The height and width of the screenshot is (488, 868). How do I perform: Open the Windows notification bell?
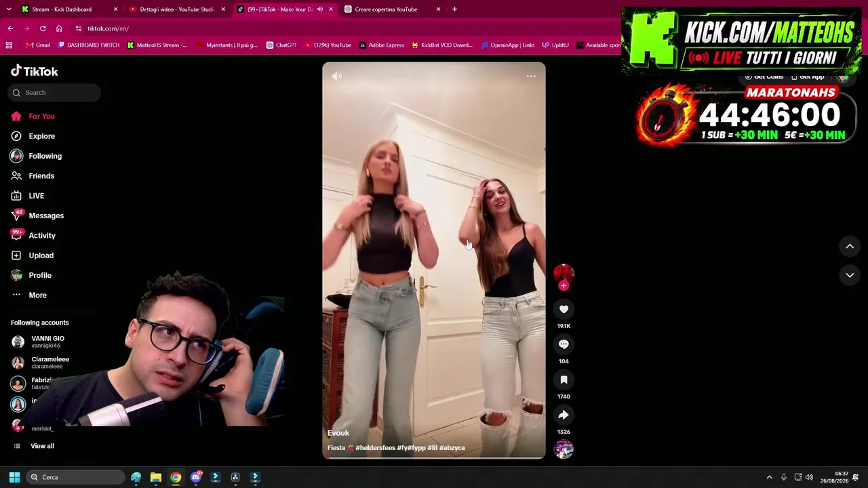coord(856,477)
